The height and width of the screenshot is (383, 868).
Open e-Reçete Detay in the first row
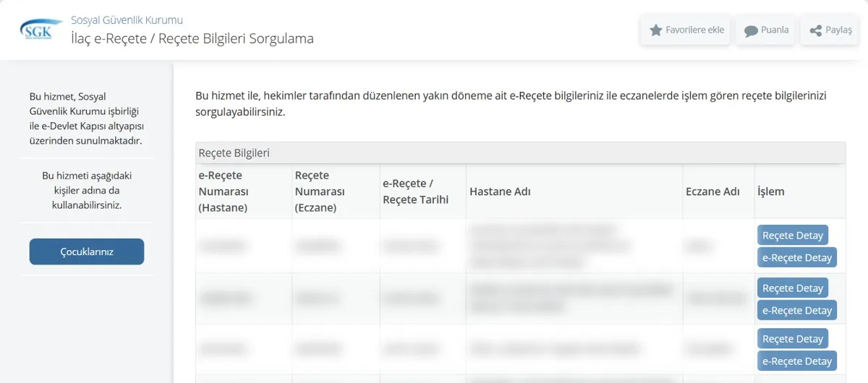797,257
